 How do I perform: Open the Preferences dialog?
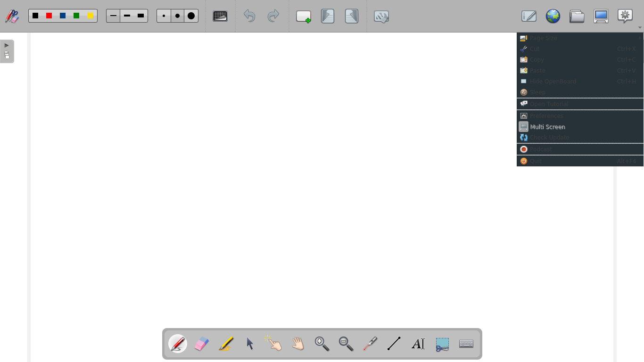(546, 115)
